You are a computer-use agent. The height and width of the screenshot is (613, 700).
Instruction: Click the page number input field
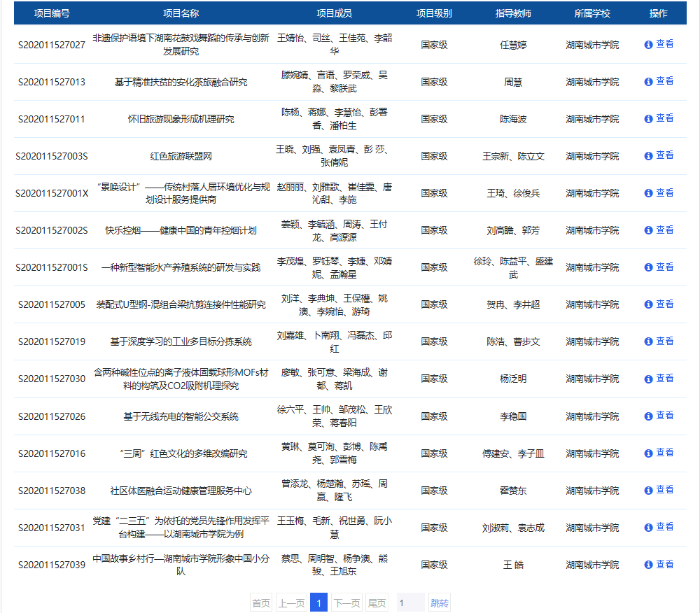click(x=410, y=603)
